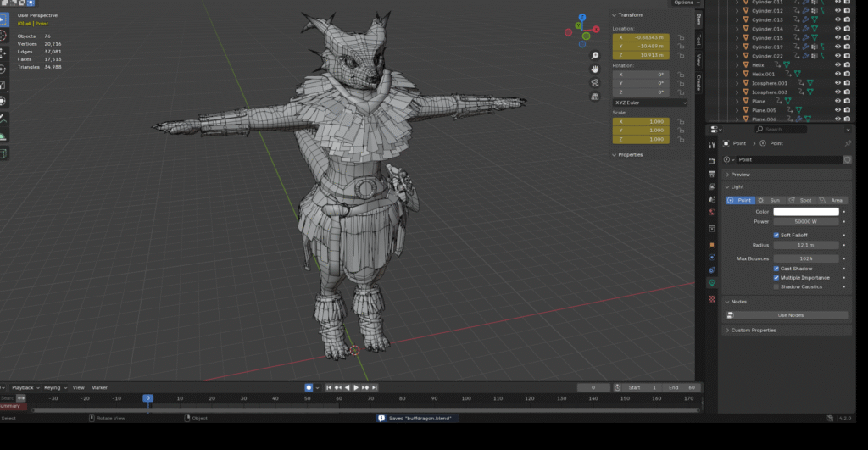Open the XYZ Euler rotation mode dropdown

coord(650,102)
